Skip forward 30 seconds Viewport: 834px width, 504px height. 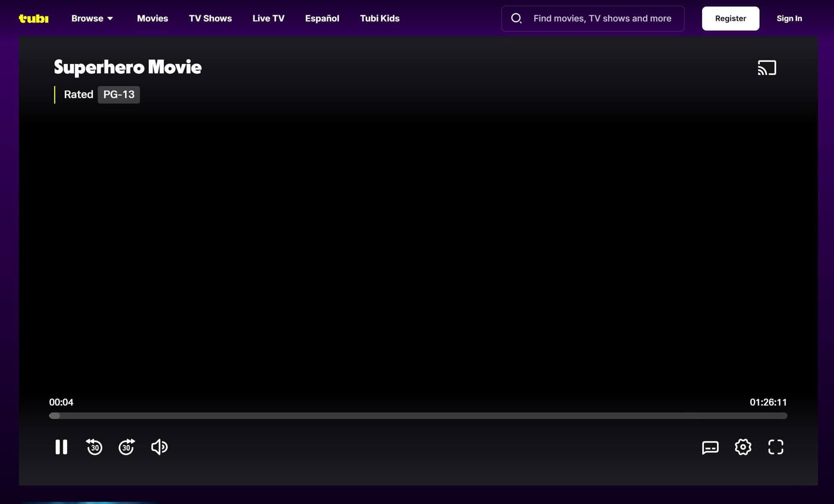point(126,447)
